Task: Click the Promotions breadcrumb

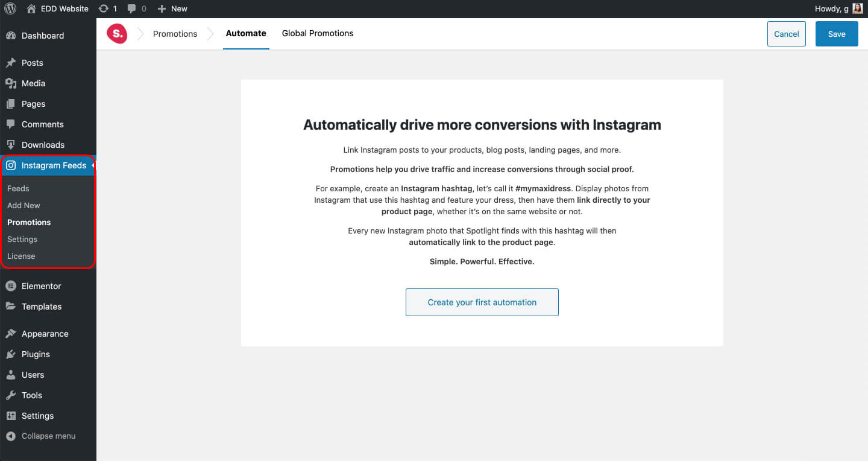Action: click(x=175, y=34)
